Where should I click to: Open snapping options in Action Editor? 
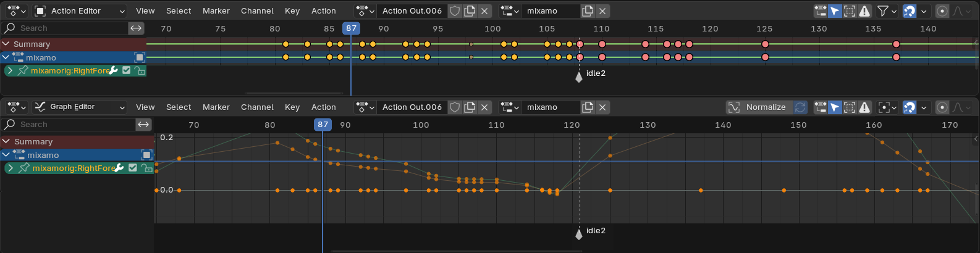pos(924,10)
